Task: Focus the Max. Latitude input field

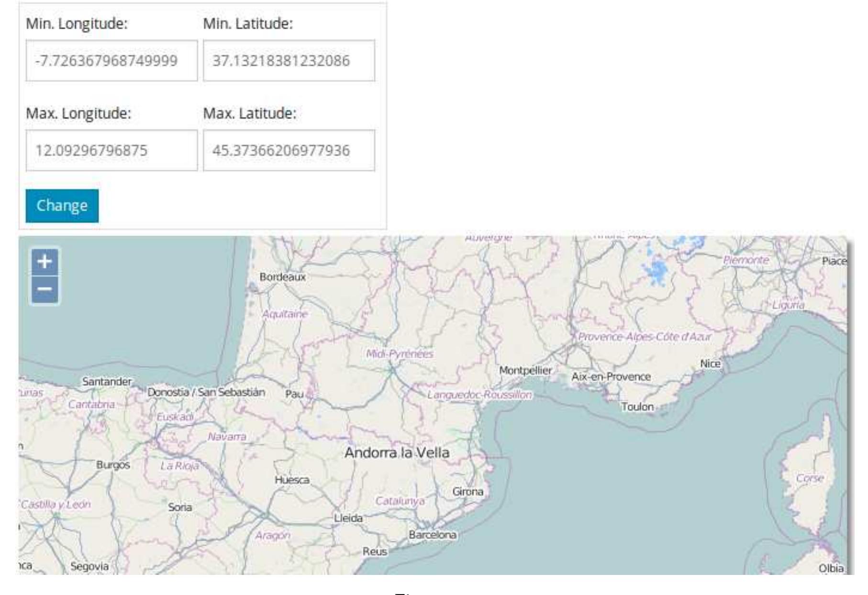Action: [x=289, y=150]
